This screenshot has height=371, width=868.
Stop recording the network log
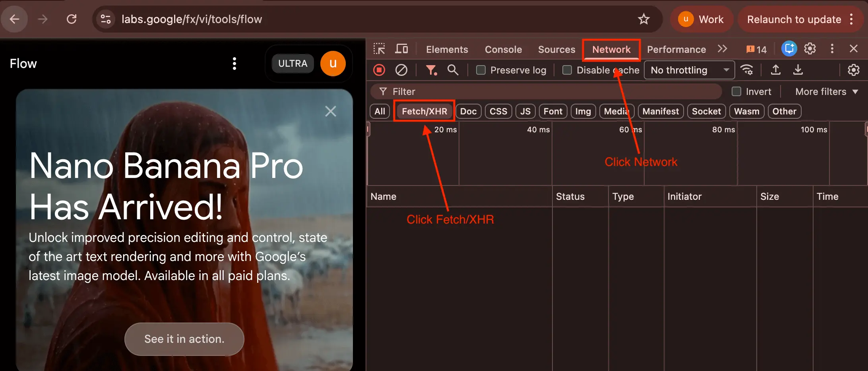tap(379, 70)
